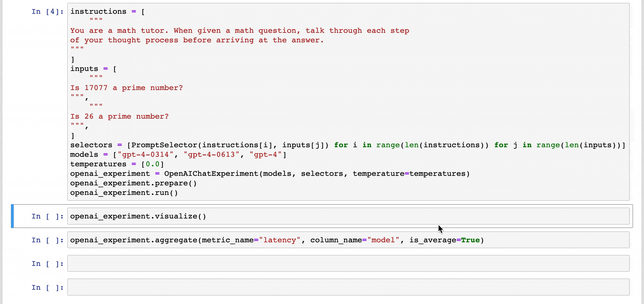Click the openai_experiment.run() line
This screenshot has height=304, width=644.
tap(124, 193)
